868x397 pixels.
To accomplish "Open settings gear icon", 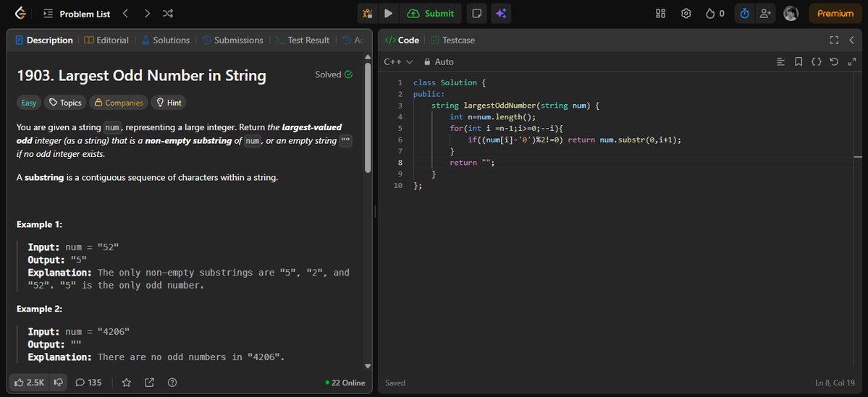I will (x=686, y=14).
